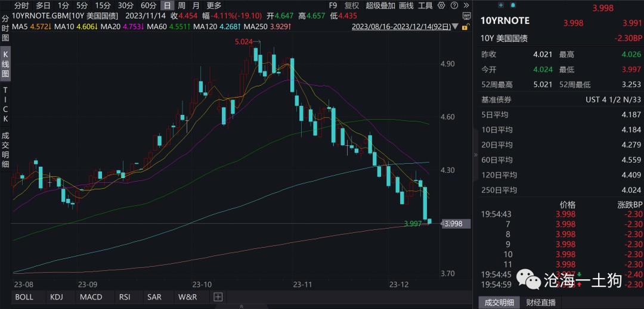The width and height of the screenshot is (644, 309).
Task: Add indicator with plus box icon
Action: pyautogui.click(x=218, y=296)
